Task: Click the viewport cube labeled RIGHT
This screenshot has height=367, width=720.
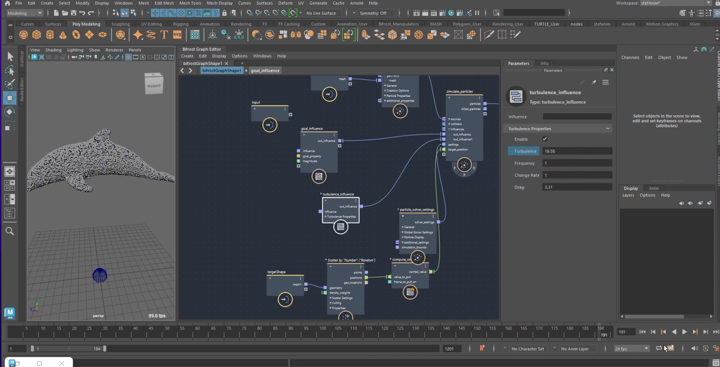Action: coord(154,84)
